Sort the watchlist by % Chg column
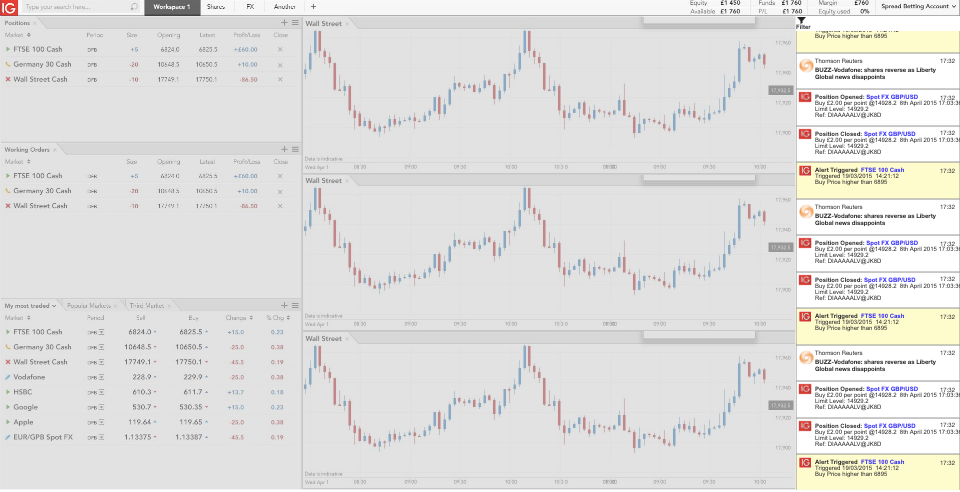The height and width of the screenshot is (492, 960). 274,318
